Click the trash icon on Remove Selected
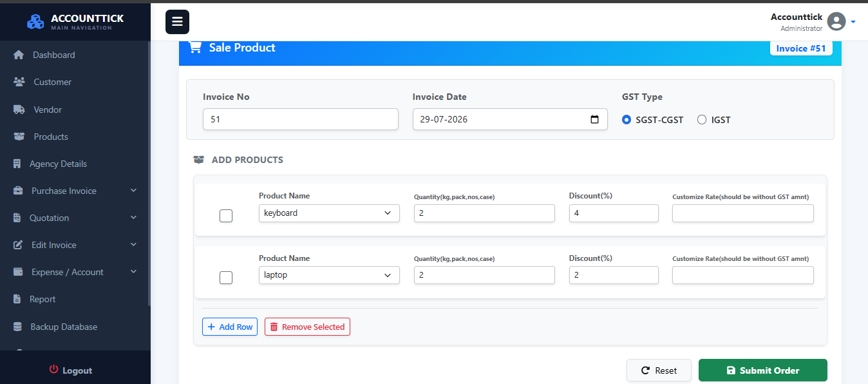The height and width of the screenshot is (384, 868). point(274,327)
